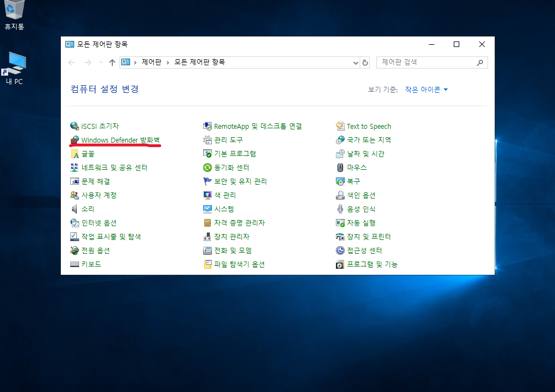Open the 작은 아이콘 view dropdown
The width and height of the screenshot is (555, 392).
point(426,90)
